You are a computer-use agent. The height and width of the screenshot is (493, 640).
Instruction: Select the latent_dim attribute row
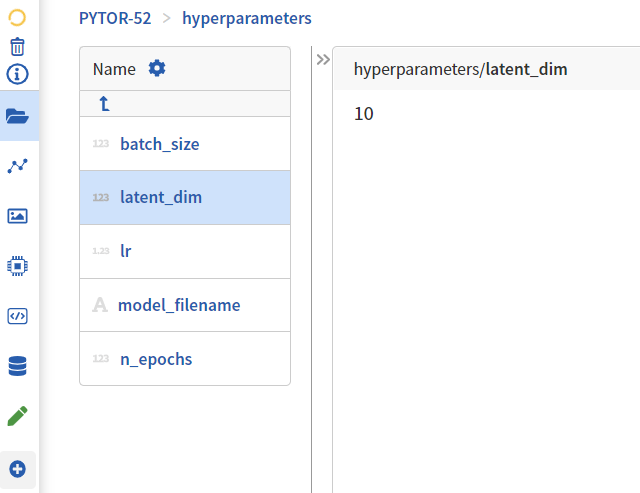tap(160, 197)
